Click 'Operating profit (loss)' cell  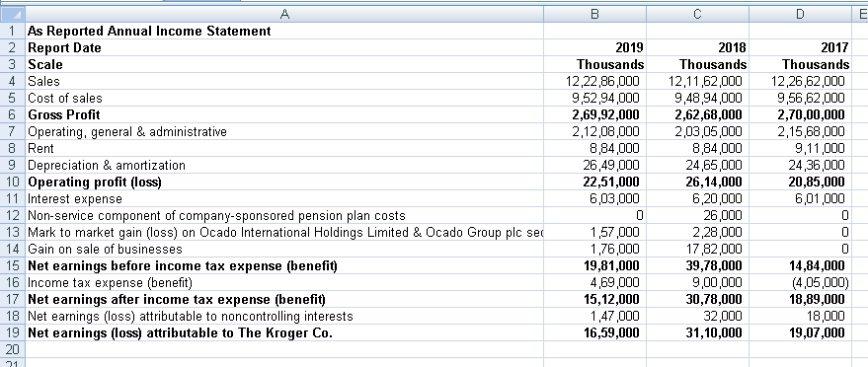pos(284,182)
